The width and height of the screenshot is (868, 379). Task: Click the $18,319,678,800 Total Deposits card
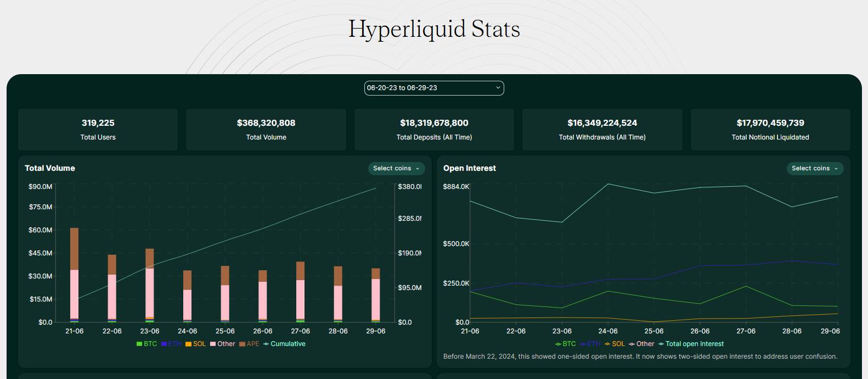[434, 130]
